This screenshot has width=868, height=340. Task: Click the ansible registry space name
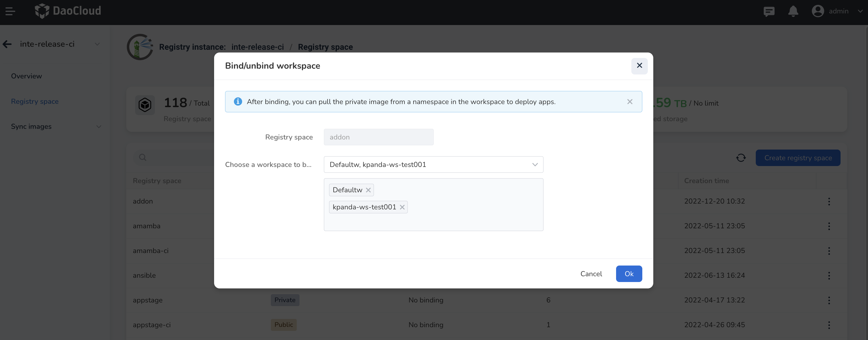pos(144,275)
